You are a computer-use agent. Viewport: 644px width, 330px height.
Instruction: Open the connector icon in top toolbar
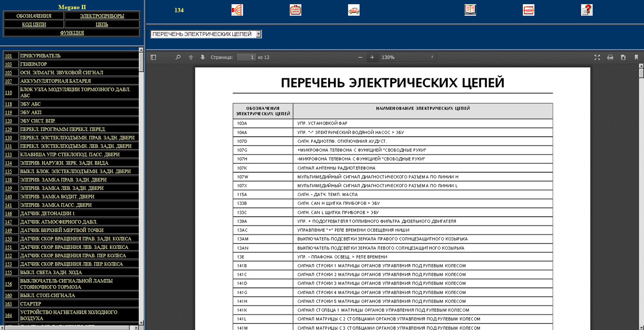point(295,10)
